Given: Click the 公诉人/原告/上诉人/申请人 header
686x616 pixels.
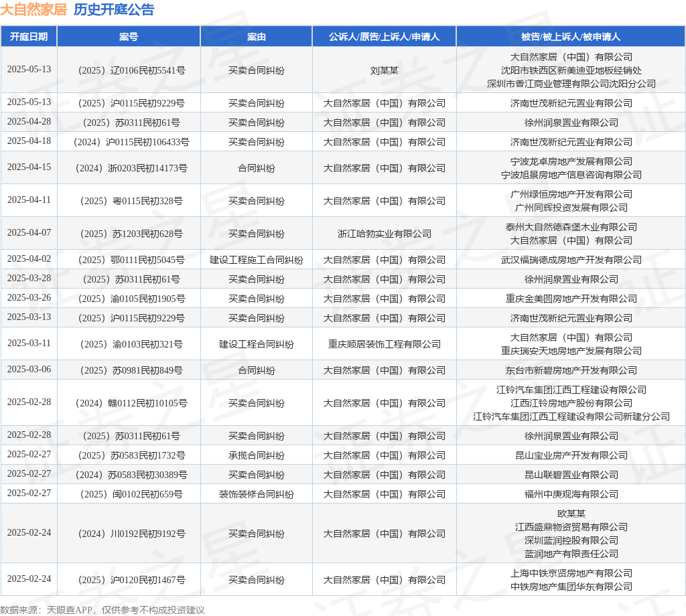Looking at the screenshot, I should point(384,37).
